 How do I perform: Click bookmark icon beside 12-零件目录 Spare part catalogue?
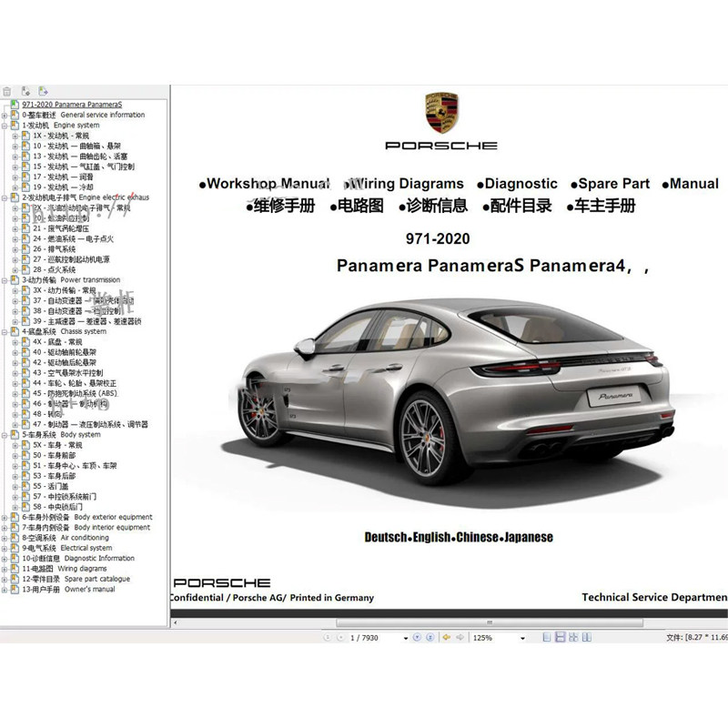15,579
